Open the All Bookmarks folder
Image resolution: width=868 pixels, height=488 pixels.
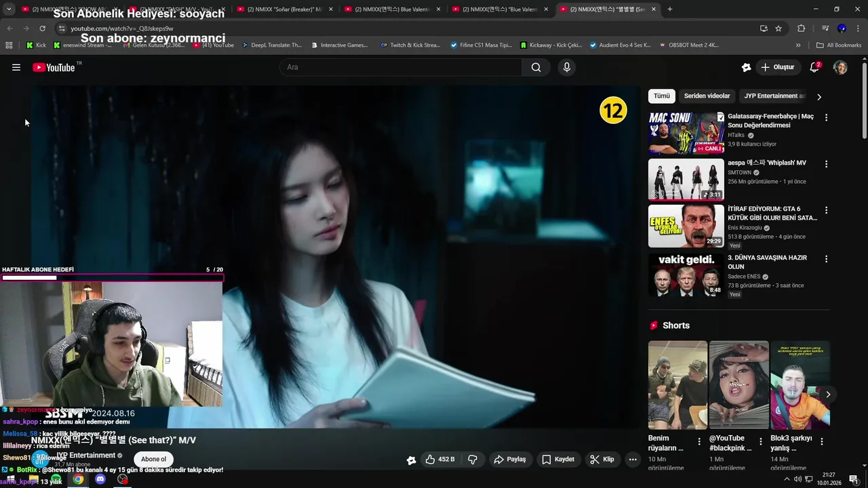(x=839, y=45)
